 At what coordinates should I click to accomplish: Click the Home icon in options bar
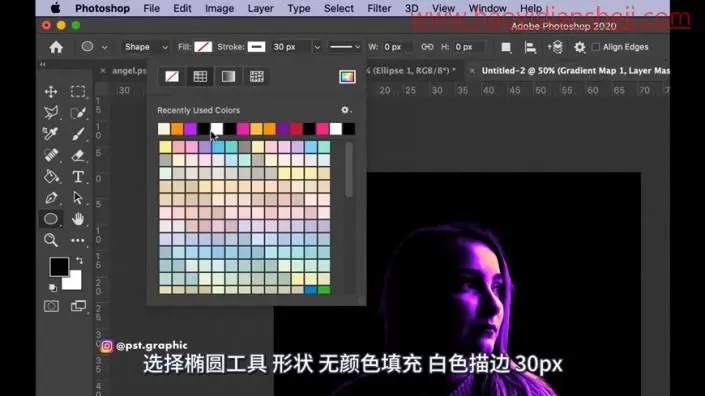(56, 47)
